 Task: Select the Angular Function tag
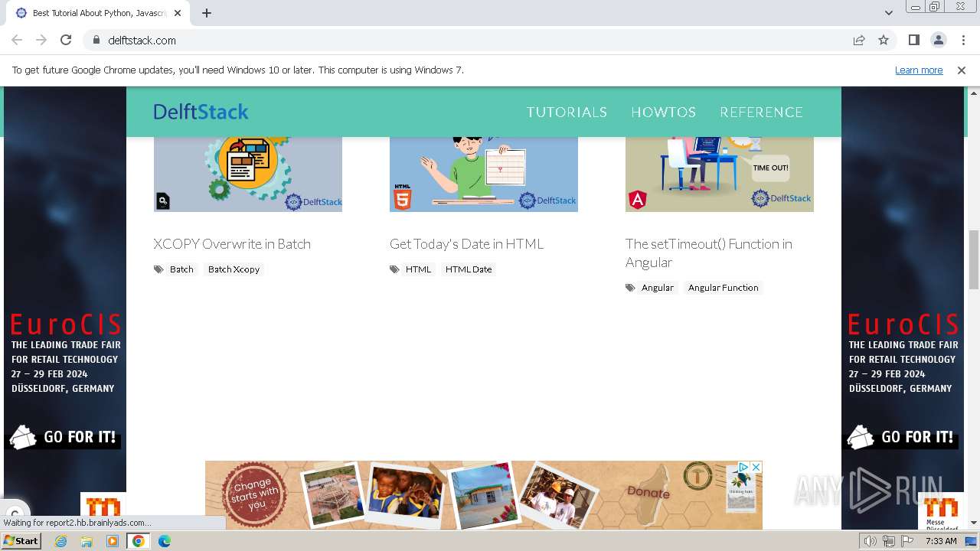pos(723,288)
